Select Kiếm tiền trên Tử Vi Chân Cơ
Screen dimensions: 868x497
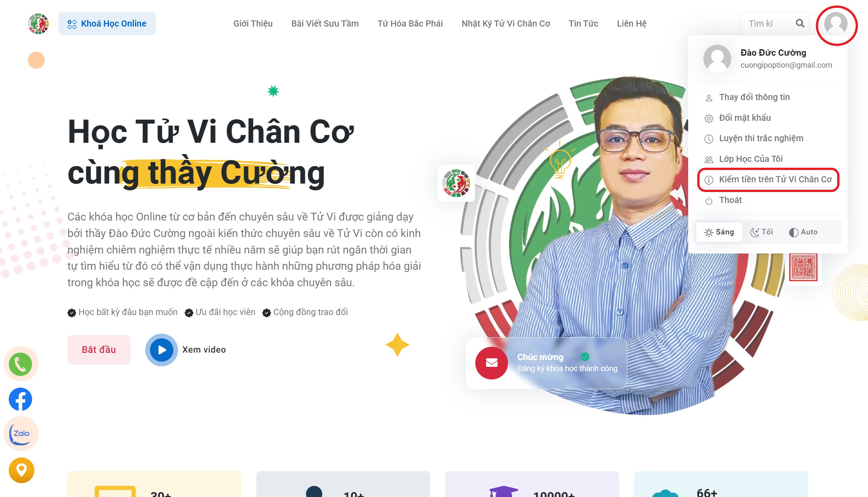[x=768, y=180]
